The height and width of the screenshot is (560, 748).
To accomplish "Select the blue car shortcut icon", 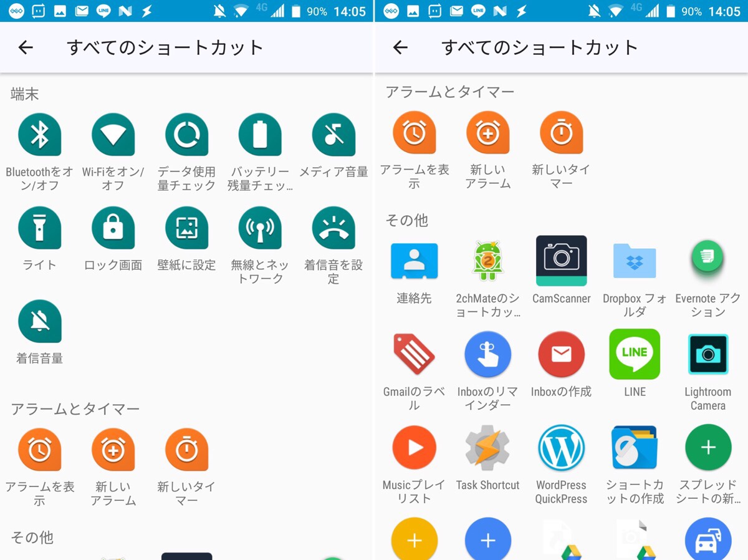I will point(708,539).
